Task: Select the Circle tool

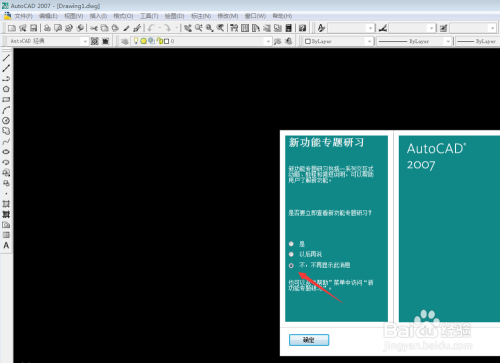Action: 6,120
